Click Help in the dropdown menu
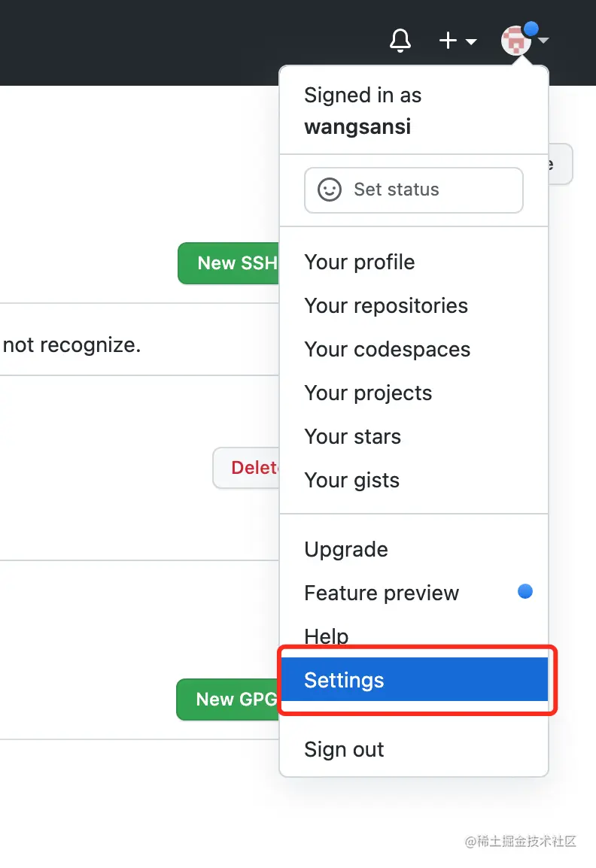Viewport: 596px width, 868px height. point(327,636)
